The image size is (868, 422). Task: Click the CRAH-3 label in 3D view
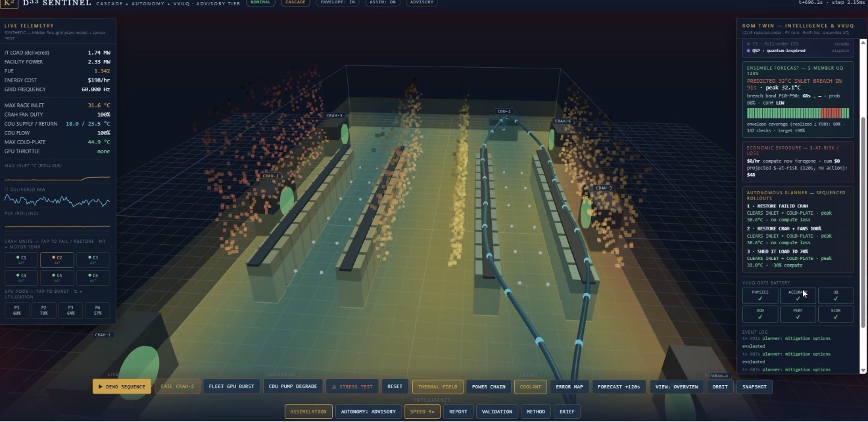(335, 115)
